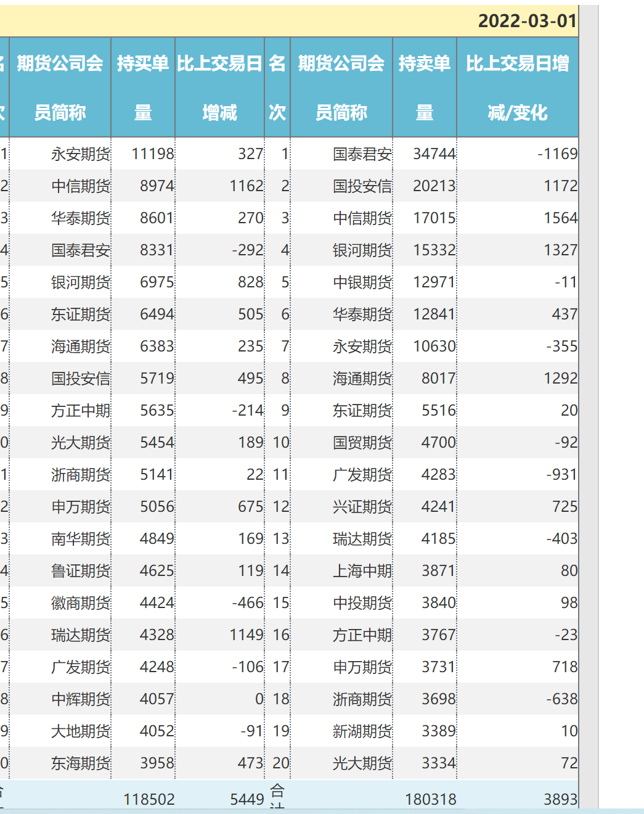644x814 pixels.
Task: Click the 兴证期货 cell
Action: [341, 506]
